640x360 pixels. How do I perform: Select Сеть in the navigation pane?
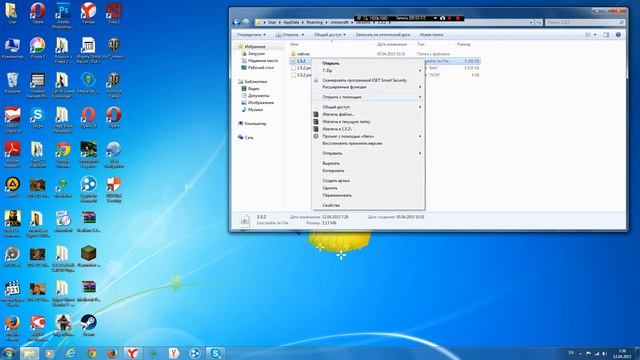click(249, 138)
